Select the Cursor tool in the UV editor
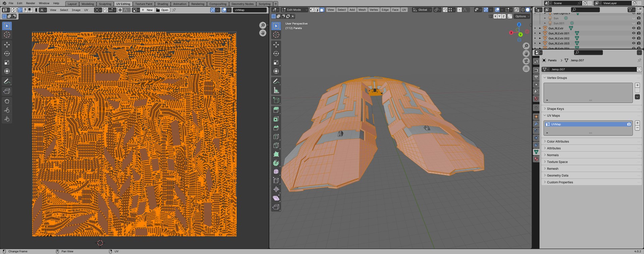 (7, 35)
